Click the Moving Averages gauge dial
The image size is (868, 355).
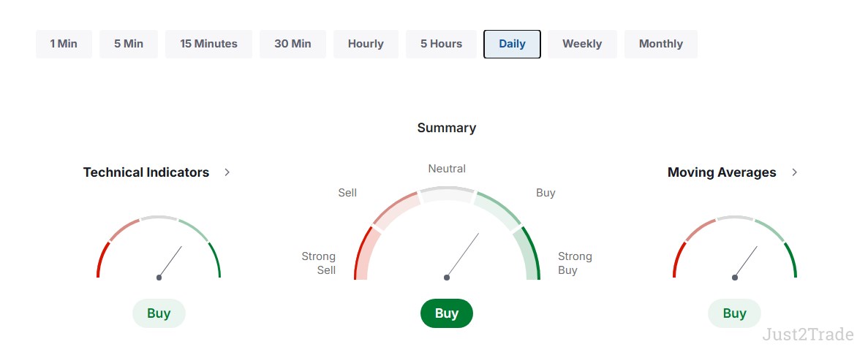(735, 247)
